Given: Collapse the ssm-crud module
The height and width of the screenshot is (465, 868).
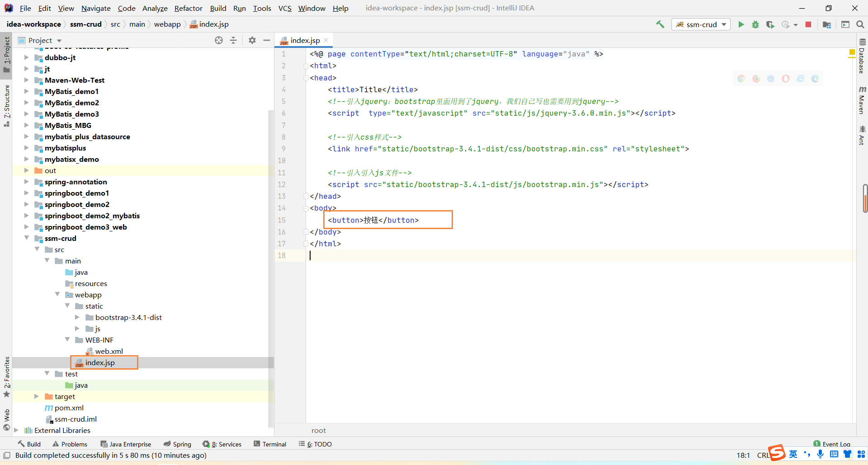Looking at the screenshot, I should tap(26, 238).
